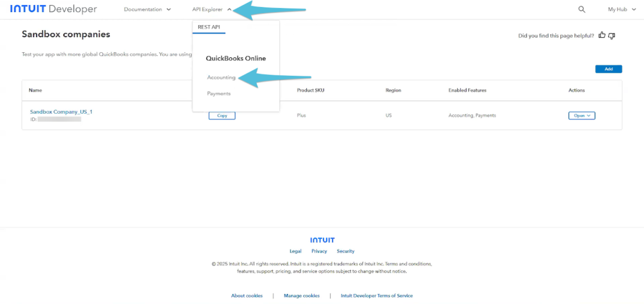
Task: Click the thumbs up helpful icon
Action: (x=602, y=36)
